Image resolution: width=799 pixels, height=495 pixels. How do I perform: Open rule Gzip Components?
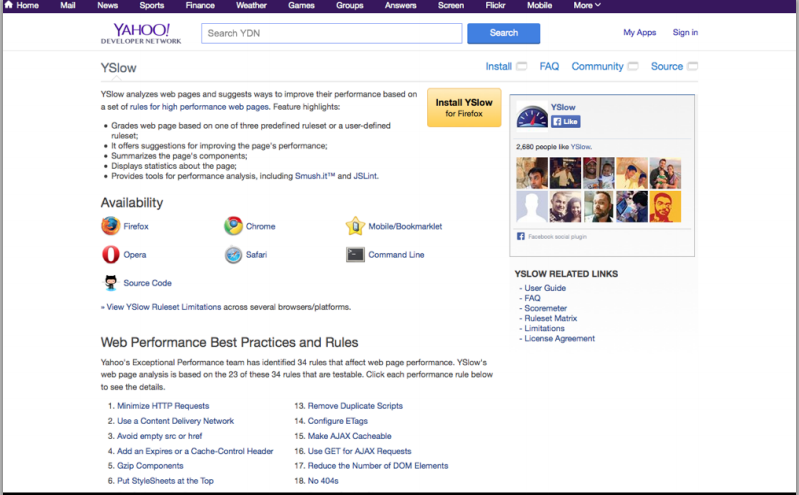point(150,466)
